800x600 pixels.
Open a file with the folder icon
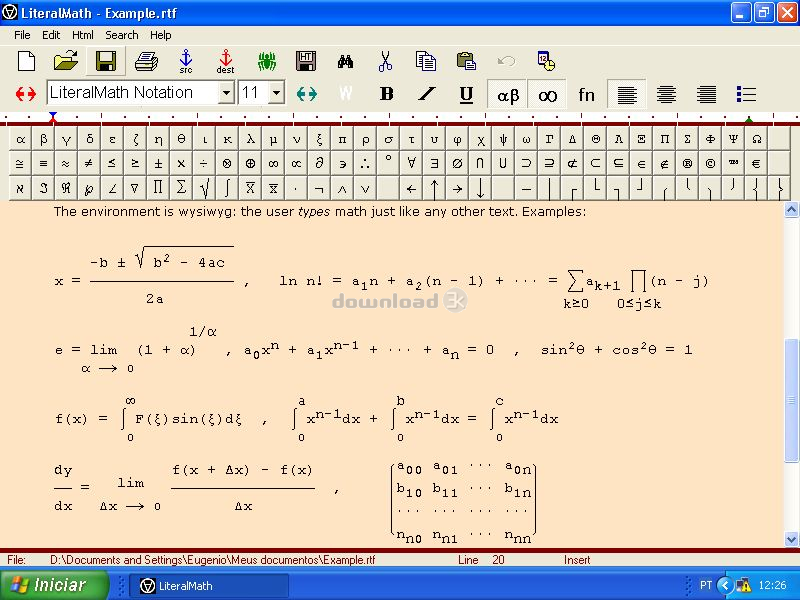coord(66,61)
